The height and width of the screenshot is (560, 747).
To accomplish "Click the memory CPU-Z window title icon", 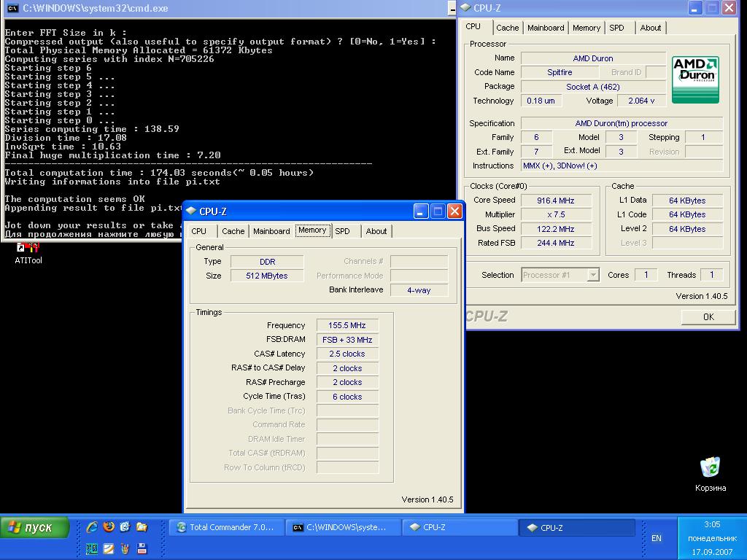I will [191, 211].
